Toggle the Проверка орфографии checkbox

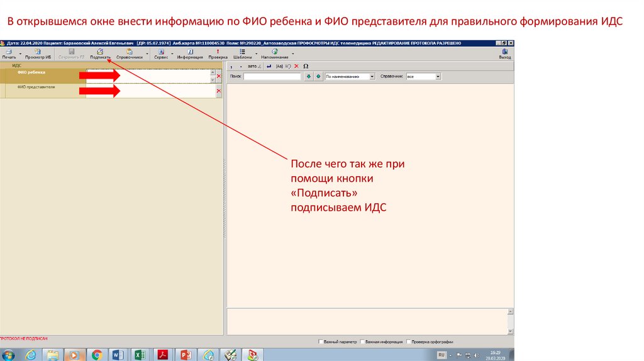point(408,342)
